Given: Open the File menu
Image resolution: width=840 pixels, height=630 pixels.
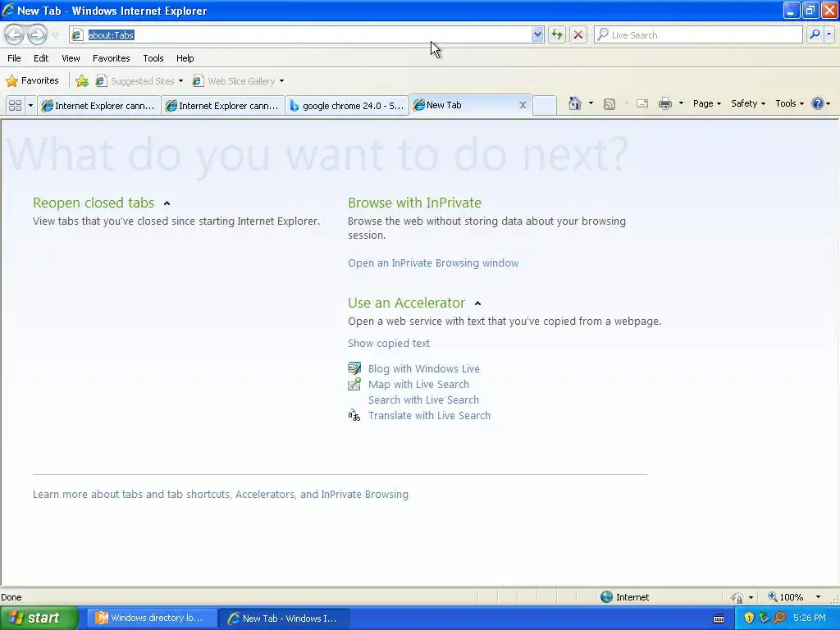Looking at the screenshot, I should (x=15, y=58).
